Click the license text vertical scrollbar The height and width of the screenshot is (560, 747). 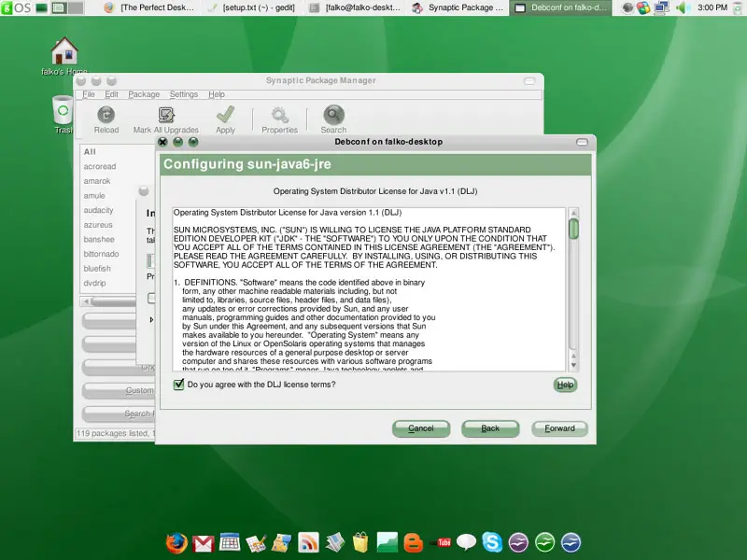[573, 230]
